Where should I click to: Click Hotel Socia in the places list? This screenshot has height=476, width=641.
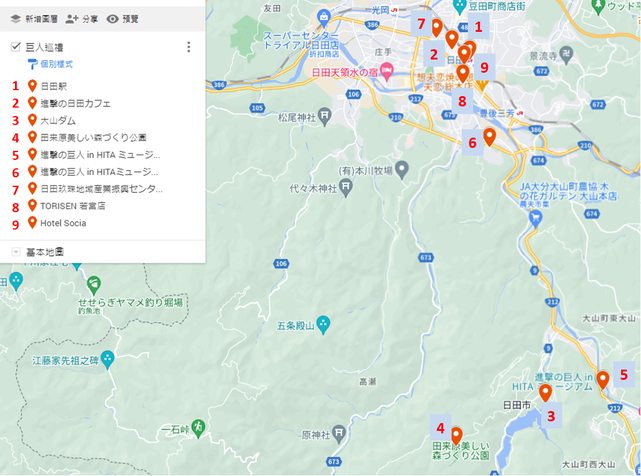pyautogui.click(x=63, y=222)
